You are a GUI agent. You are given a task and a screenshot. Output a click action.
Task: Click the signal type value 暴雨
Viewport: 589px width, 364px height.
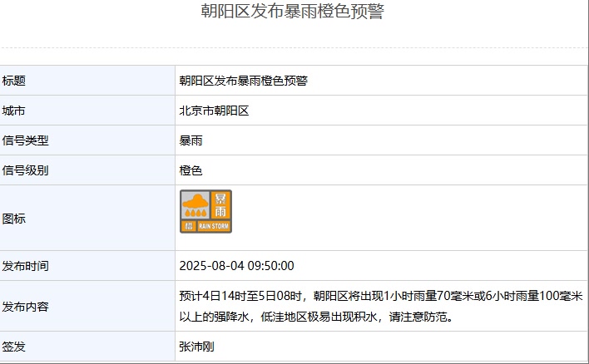[191, 140]
